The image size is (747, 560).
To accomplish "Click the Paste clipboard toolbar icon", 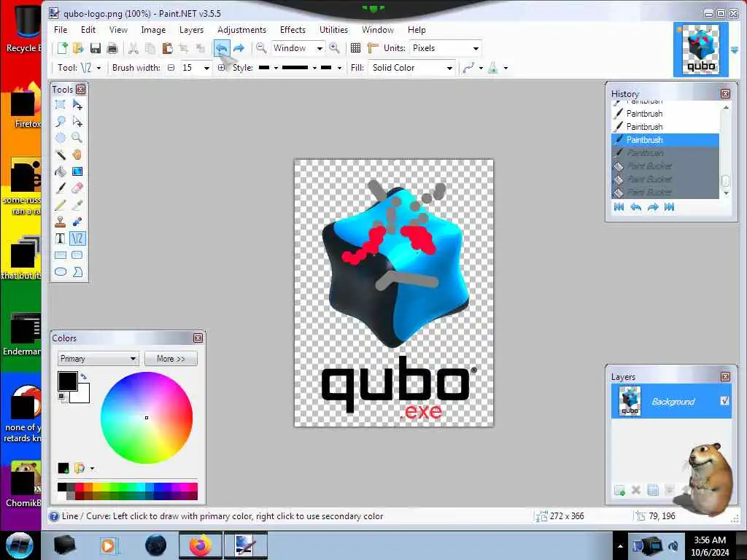I will coord(167,47).
